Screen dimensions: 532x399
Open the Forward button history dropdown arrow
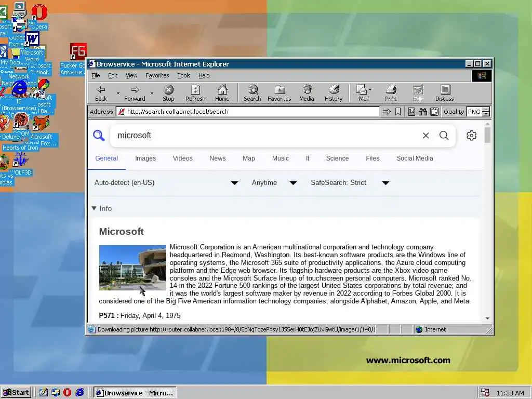(x=152, y=93)
